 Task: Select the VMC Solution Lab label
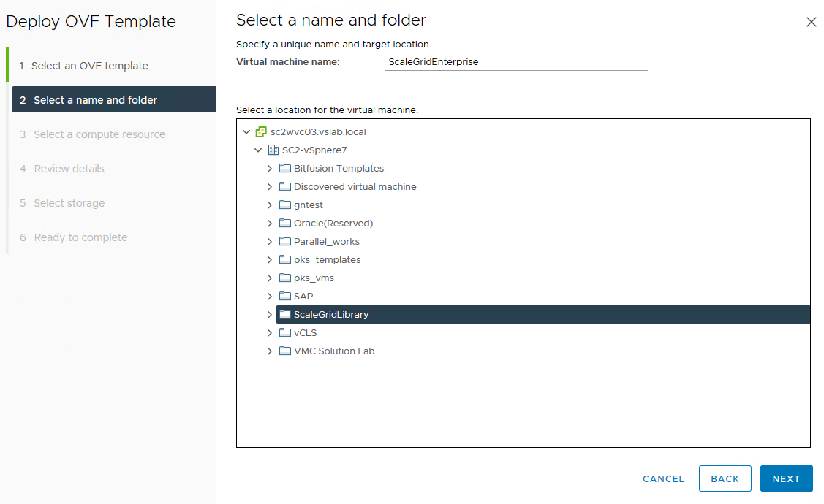click(x=334, y=351)
